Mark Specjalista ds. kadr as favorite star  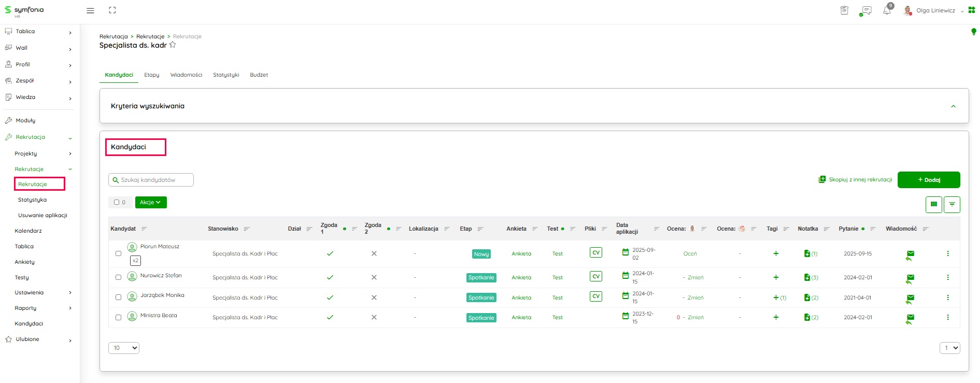[173, 45]
